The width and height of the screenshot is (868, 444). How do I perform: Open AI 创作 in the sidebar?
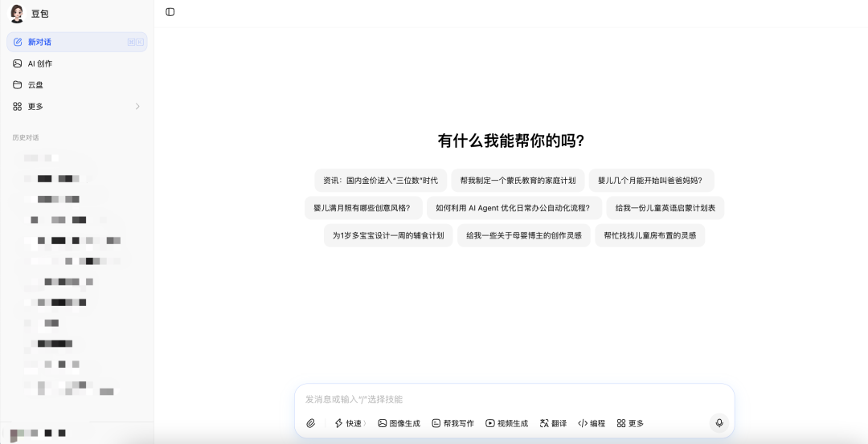point(77,63)
